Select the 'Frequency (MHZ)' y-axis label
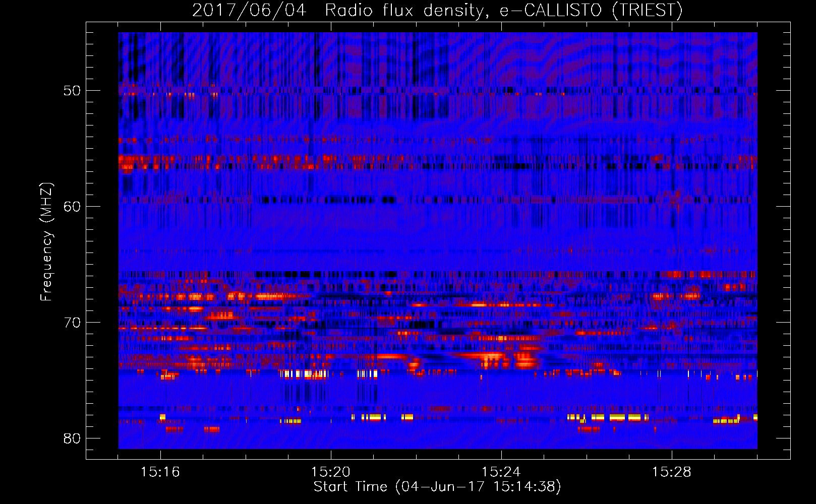816x504 pixels. tap(46, 242)
